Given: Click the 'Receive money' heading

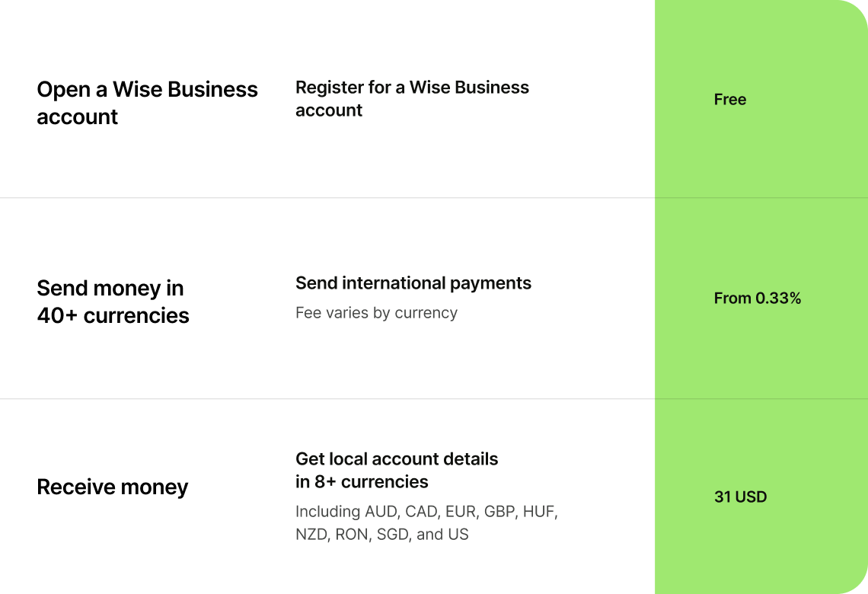Looking at the screenshot, I should point(112,487).
